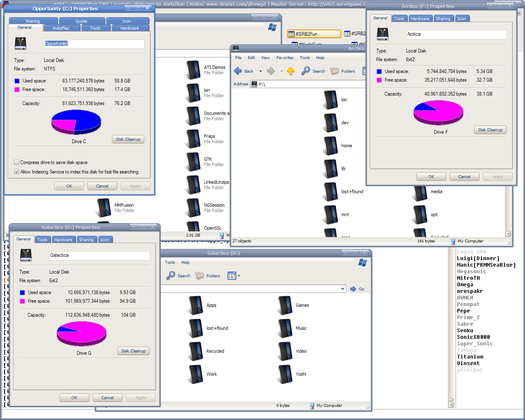This screenshot has width=525, height=420.
Task: Select the Hardware tab in Arctica Properties
Action: point(420,18)
